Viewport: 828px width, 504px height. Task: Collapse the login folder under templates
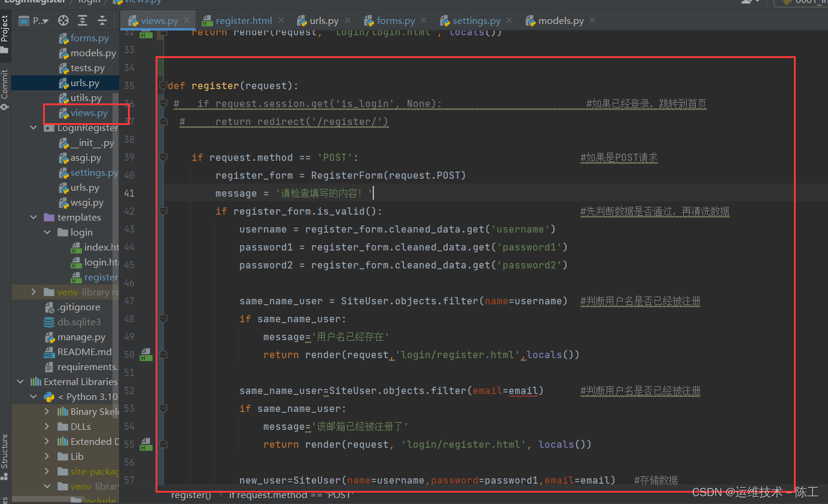[47, 233]
